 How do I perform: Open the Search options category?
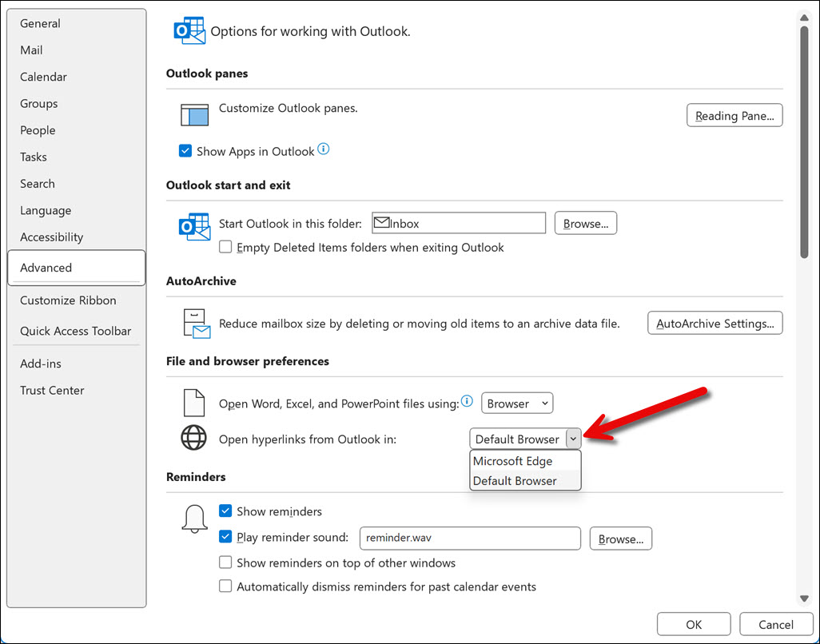point(77,184)
